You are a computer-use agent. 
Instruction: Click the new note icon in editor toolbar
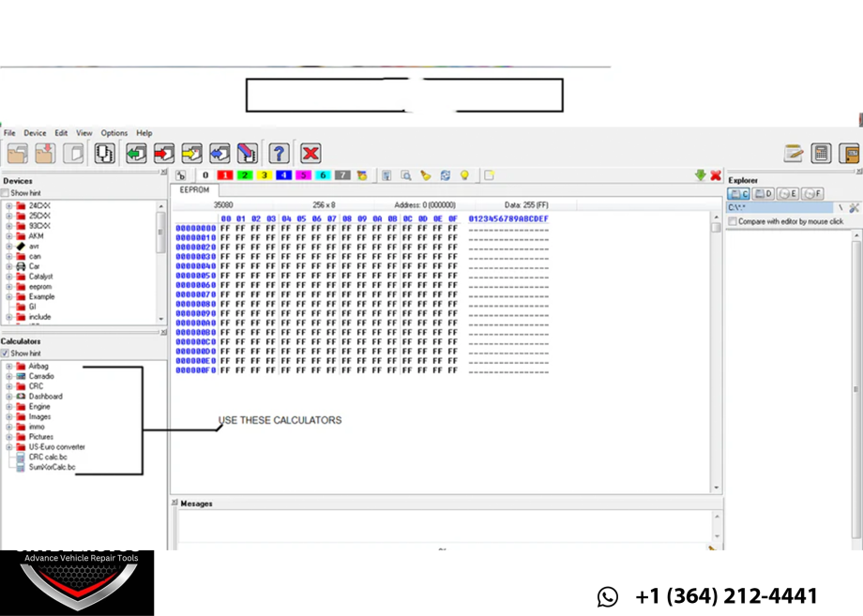coord(490,175)
